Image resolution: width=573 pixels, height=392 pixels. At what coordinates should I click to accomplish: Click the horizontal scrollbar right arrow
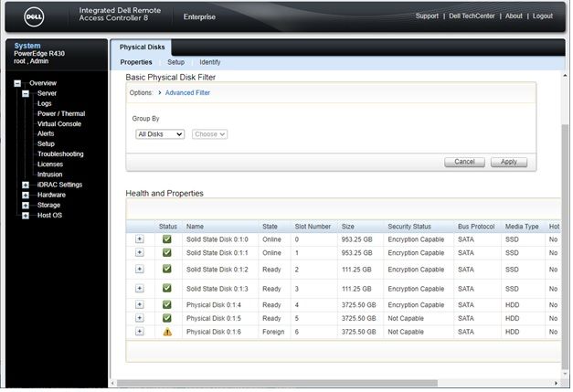(556, 383)
